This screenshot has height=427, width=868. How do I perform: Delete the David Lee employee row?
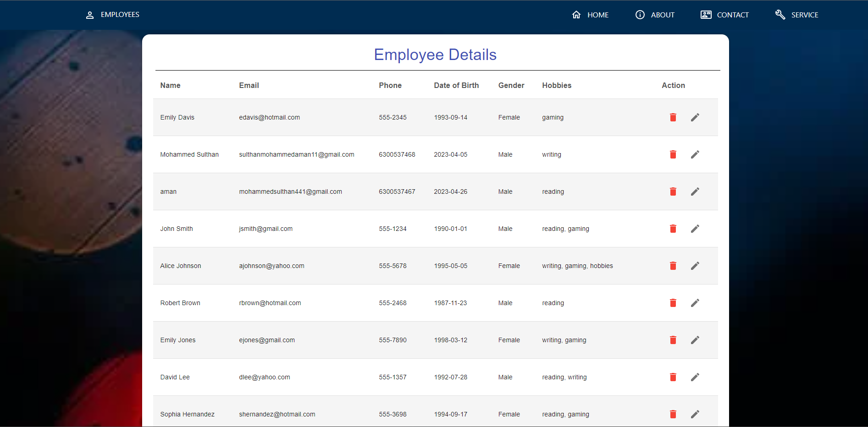pyautogui.click(x=673, y=377)
